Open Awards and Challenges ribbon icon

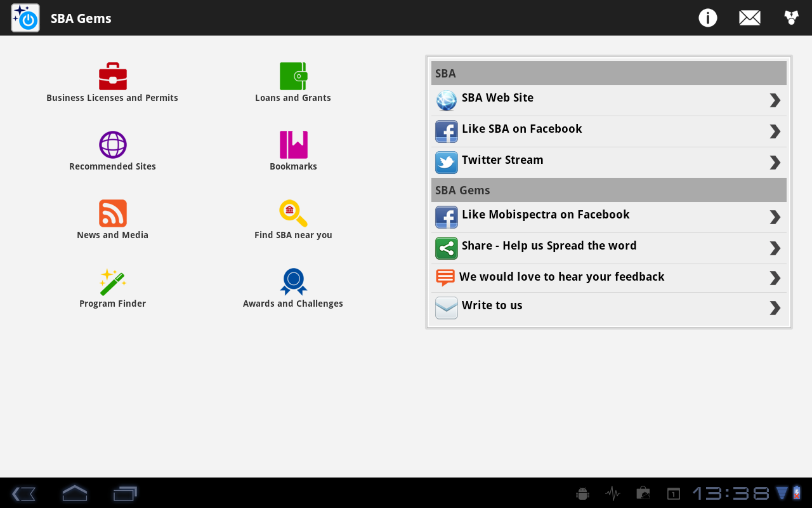click(x=294, y=282)
